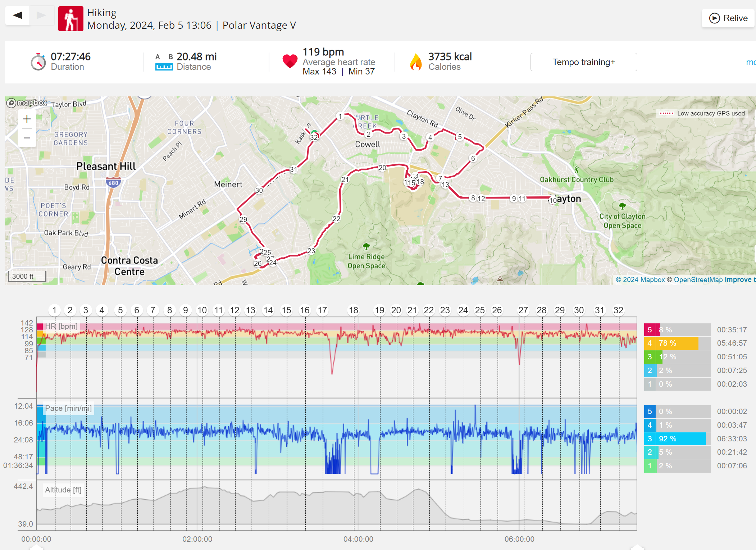Viewport: 756px width, 550px height.
Task: Open the Mapbox copyright link
Action: [640, 279]
